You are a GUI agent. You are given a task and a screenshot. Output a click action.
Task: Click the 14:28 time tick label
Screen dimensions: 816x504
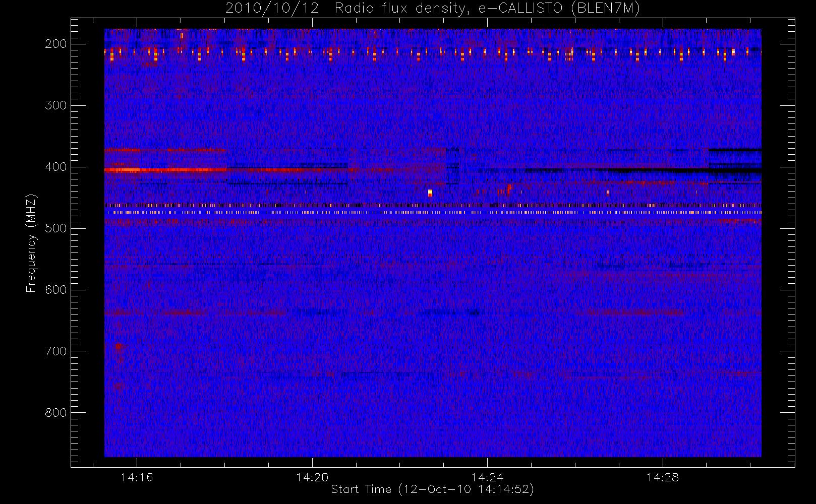663,477
